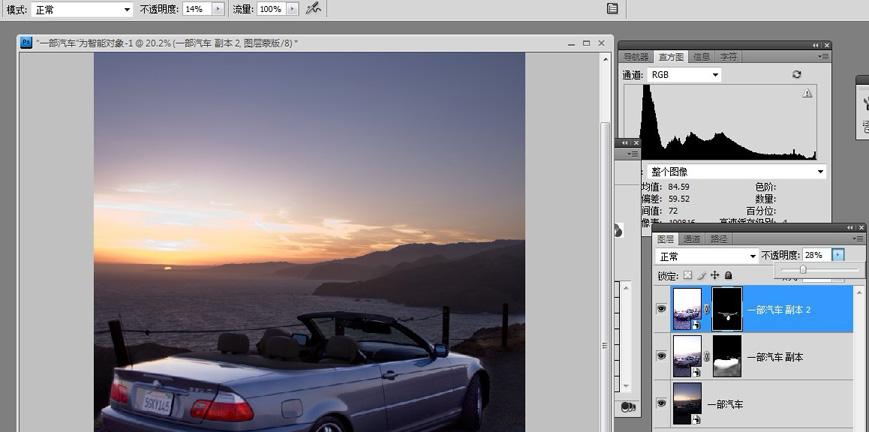Lock image pixels brush icon
The height and width of the screenshot is (432, 869).
702,275
